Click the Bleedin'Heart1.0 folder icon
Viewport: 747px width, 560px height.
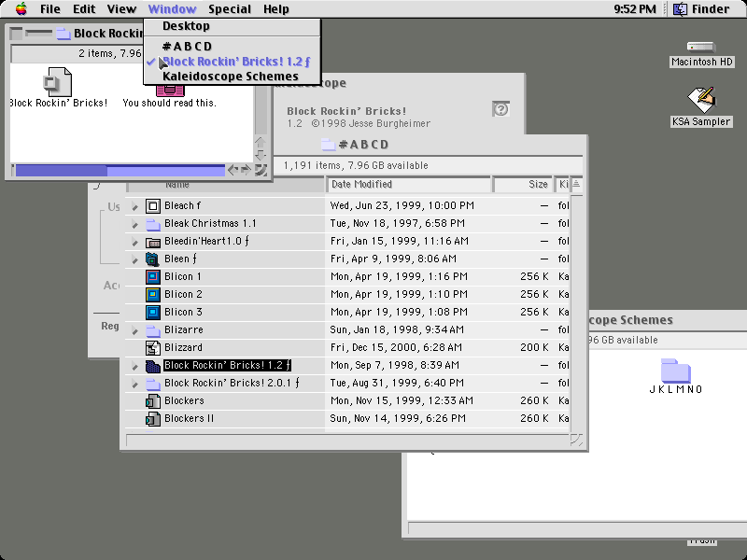(152, 242)
